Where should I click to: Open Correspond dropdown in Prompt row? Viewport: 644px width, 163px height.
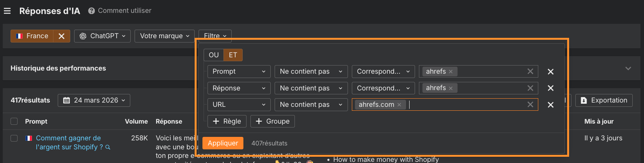383,71
